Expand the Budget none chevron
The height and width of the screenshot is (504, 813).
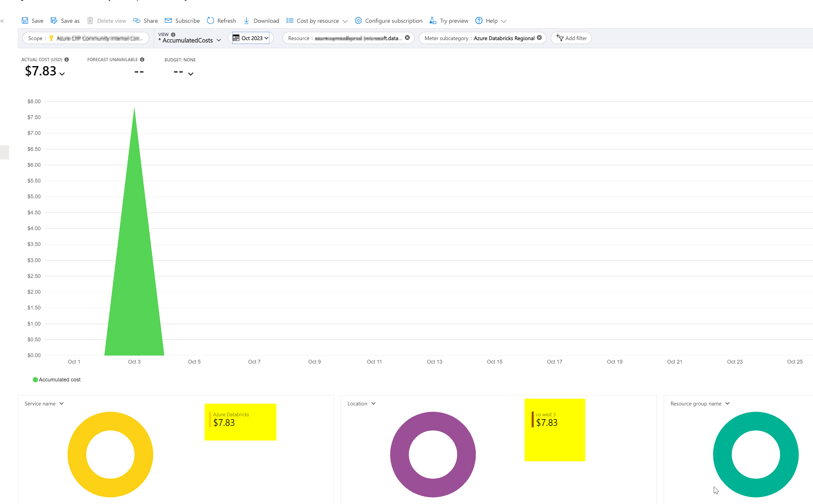coord(191,74)
